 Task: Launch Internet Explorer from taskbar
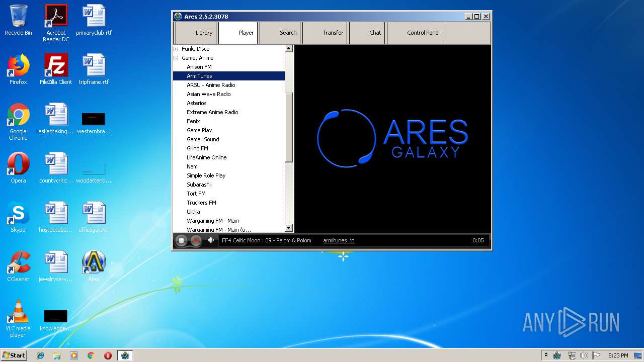(40, 355)
